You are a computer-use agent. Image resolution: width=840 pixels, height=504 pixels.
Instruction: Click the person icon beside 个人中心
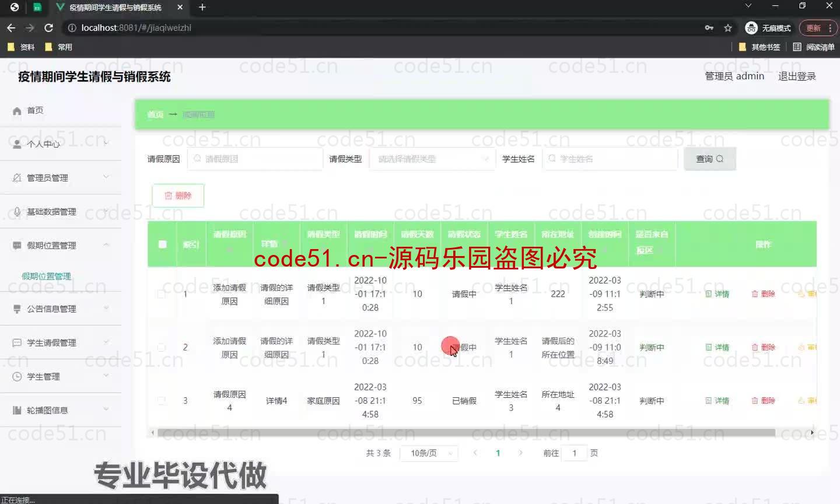click(x=17, y=144)
